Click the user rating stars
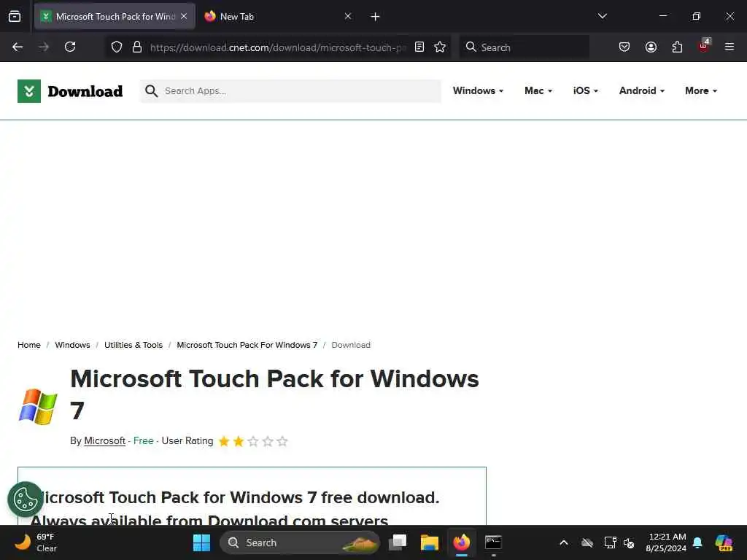 pyautogui.click(x=253, y=441)
